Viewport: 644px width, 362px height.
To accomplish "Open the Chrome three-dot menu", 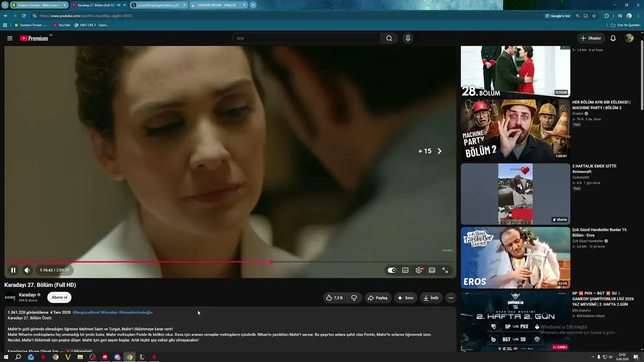I will pos(638,16).
